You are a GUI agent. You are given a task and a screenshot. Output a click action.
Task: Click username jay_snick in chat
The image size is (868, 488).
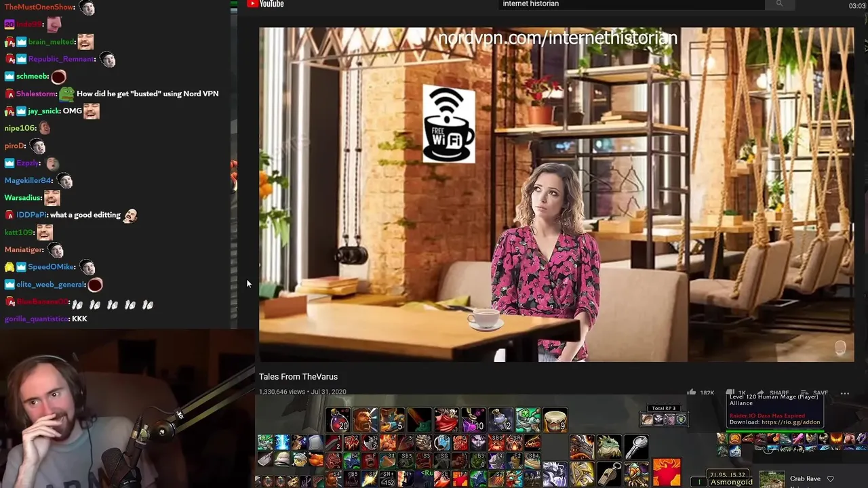click(44, 111)
